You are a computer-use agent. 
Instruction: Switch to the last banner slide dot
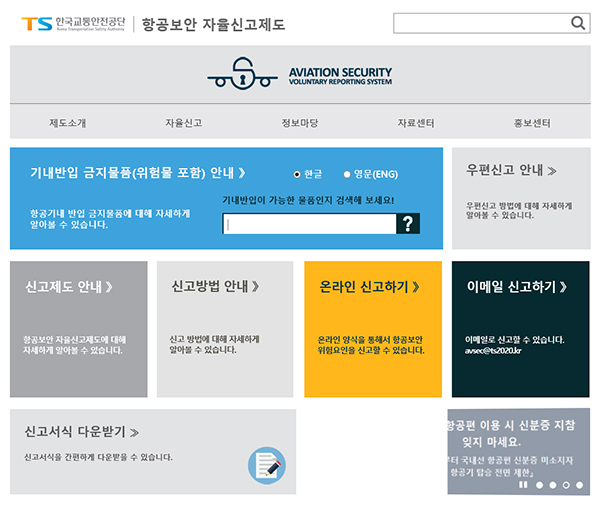[579, 485]
